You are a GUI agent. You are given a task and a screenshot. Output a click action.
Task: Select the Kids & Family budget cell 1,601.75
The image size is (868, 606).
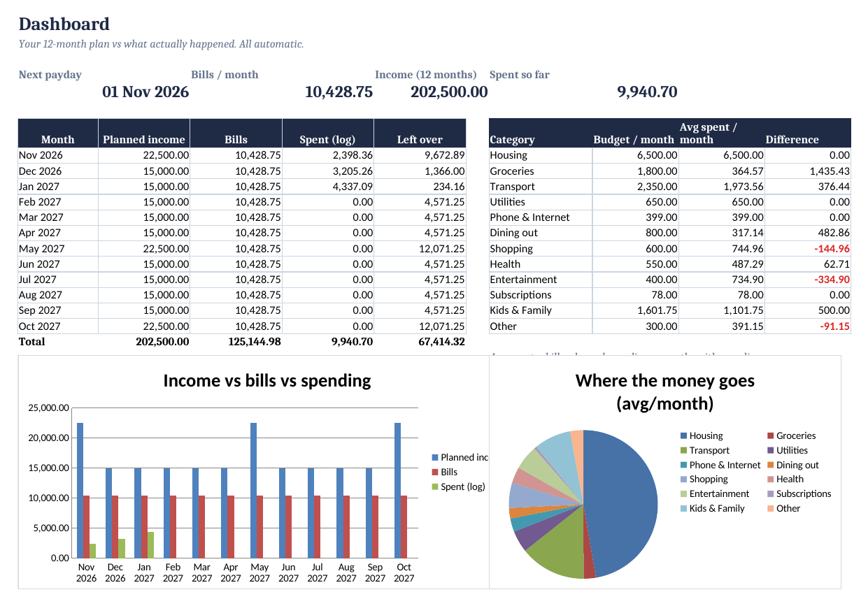point(636,310)
